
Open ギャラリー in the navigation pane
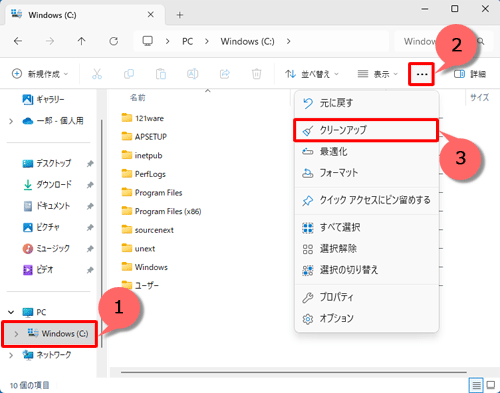[43, 99]
